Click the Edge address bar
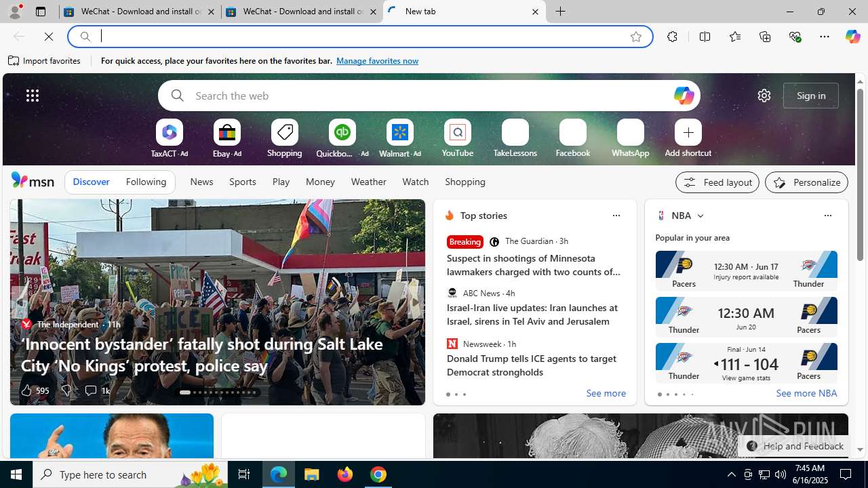The height and width of the screenshot is (488, 868). pyautogui.click(x=359, y=37)
